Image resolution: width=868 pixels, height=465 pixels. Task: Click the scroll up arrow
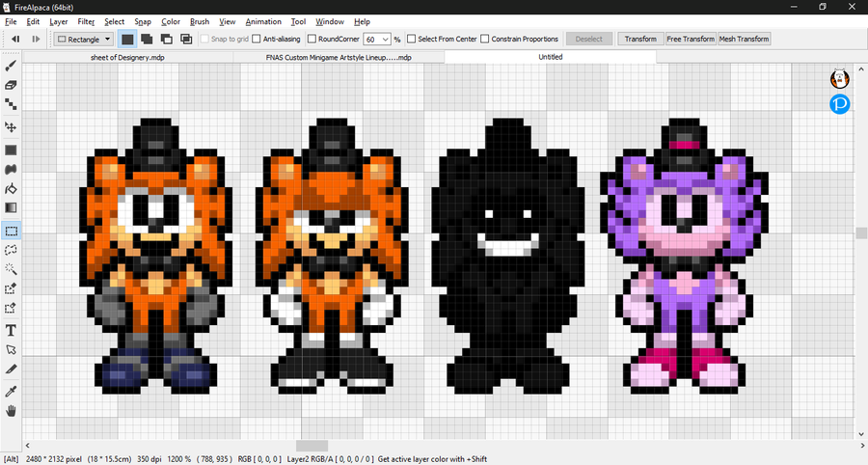(x=861, y=69)
